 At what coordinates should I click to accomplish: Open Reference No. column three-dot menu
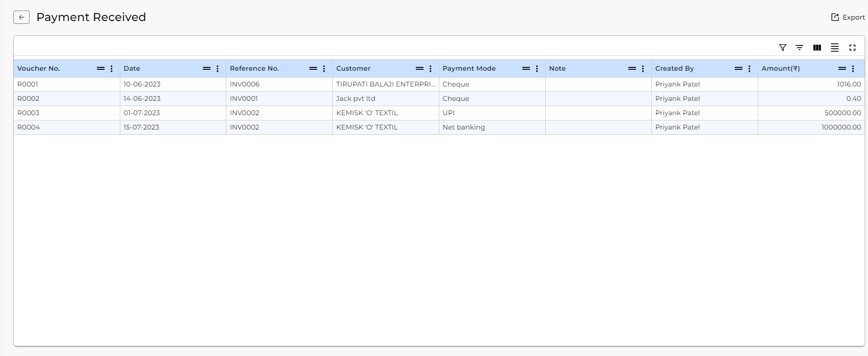point(324,68)
